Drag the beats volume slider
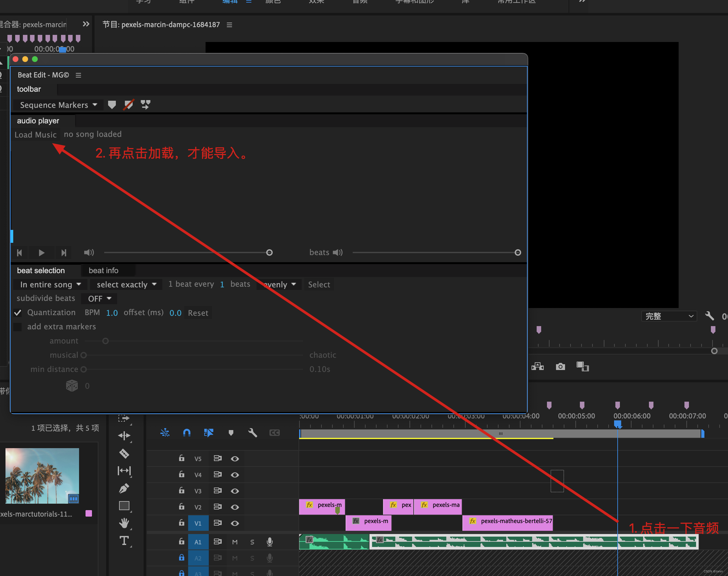This screenshot has width=728, height=576. coord(518,252)
